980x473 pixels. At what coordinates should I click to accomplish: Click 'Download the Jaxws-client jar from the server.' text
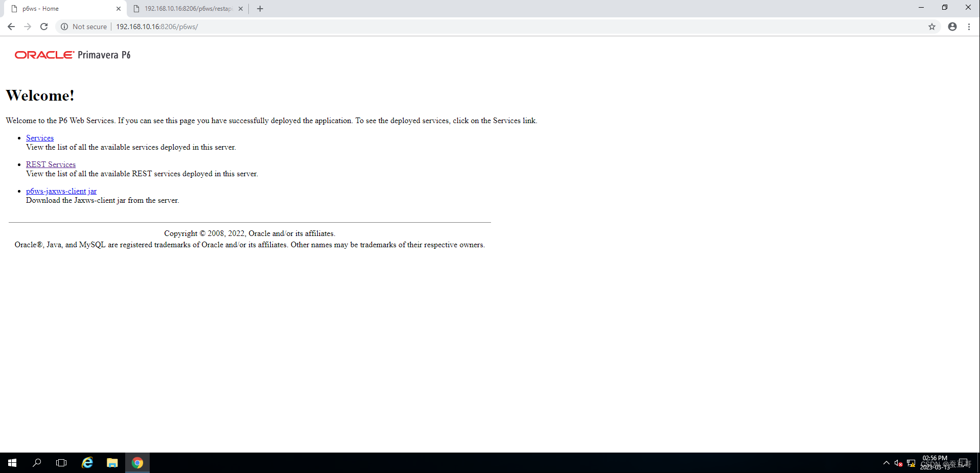103,200
